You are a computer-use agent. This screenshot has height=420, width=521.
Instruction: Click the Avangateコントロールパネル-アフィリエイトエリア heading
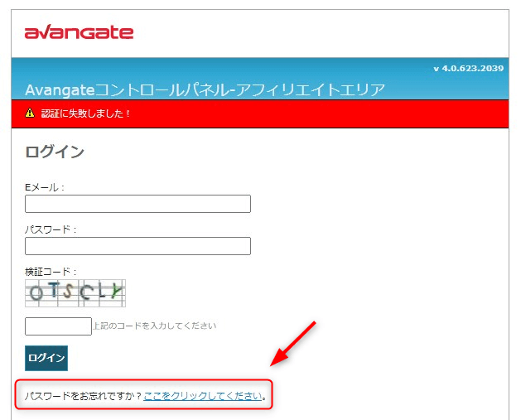coord(205,89)
